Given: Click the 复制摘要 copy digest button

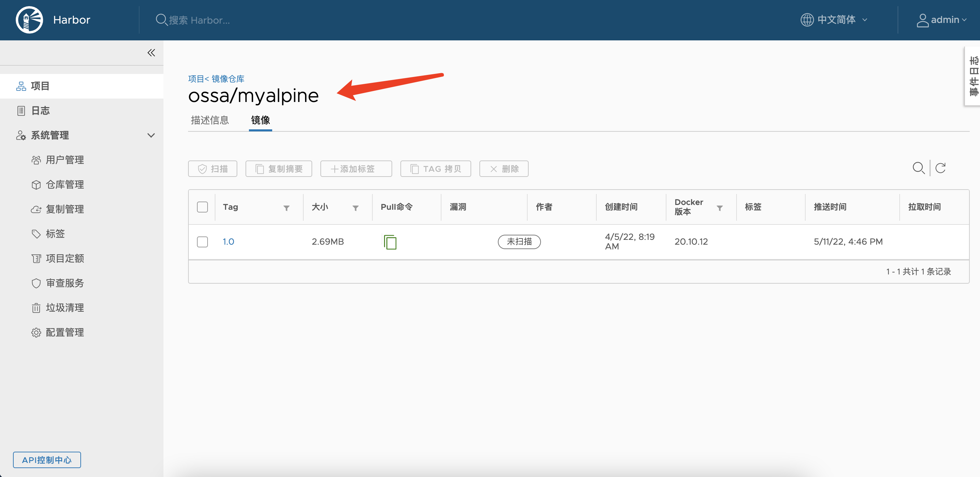Looking at the screenshot, I should [x=278, y=169].
